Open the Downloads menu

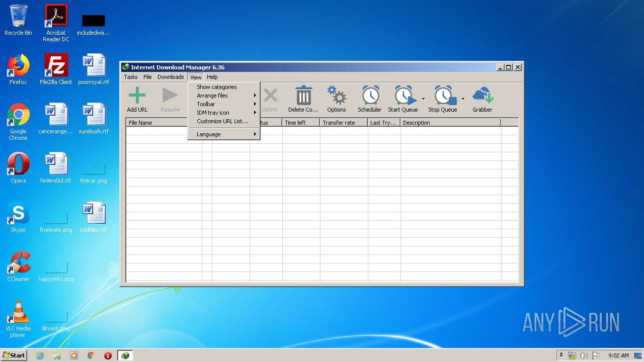[171, 77]
